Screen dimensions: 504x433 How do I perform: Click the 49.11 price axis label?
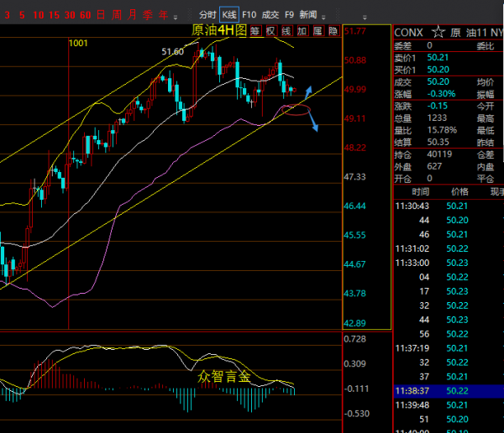tap(354, 118)
